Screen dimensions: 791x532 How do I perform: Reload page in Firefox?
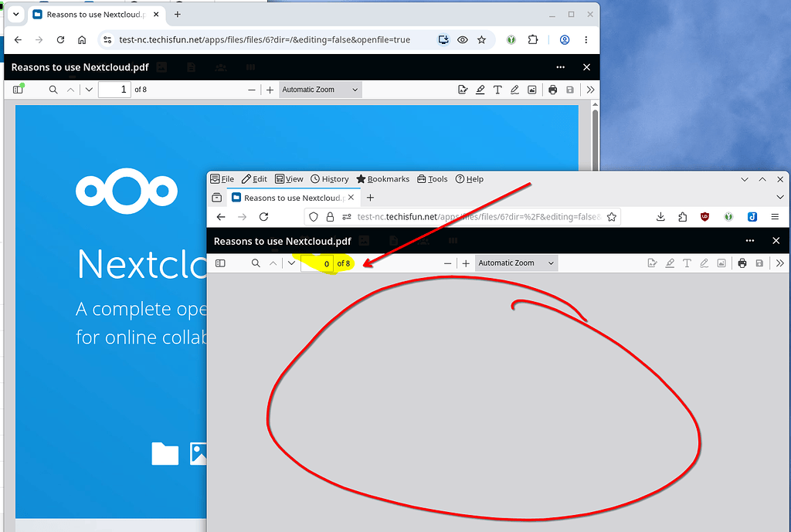(263, 217)
